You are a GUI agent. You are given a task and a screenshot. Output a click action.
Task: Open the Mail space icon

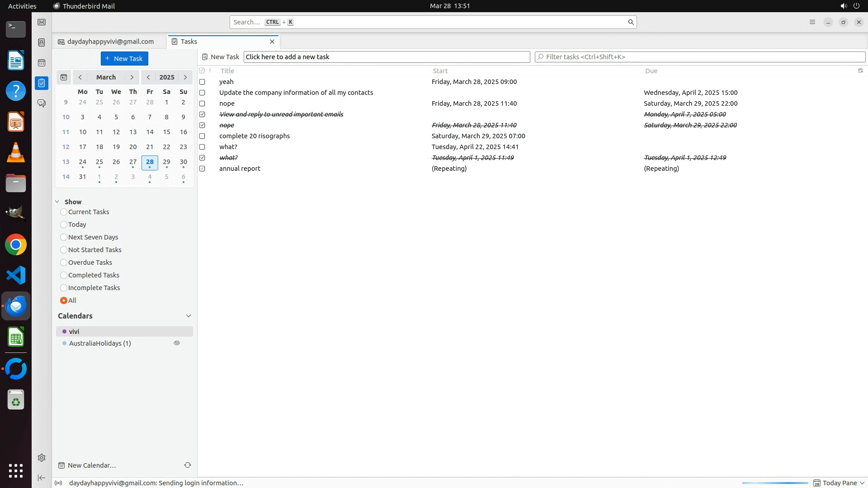click(x=42, y=22)
